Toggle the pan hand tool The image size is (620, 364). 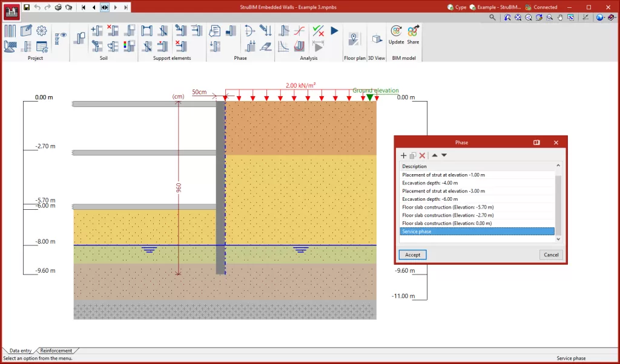pyautogui.click(x=560, y=18)
